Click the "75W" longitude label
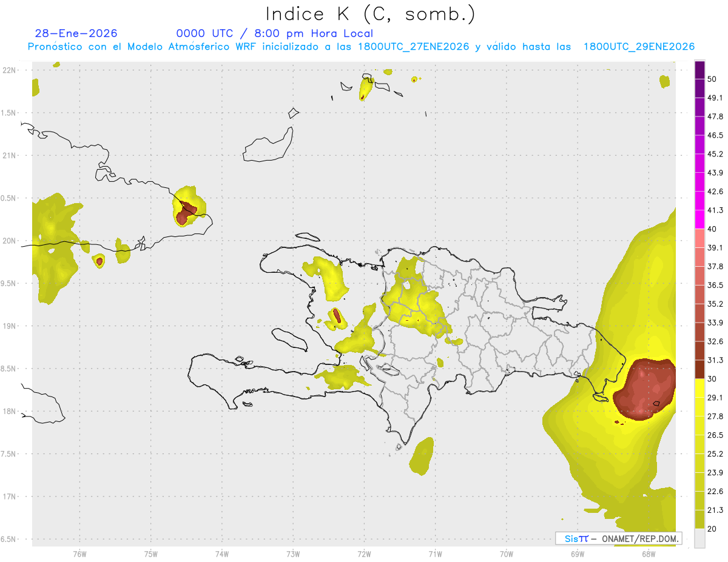This screenshot has height=562, width=728. tap(150, 554)
